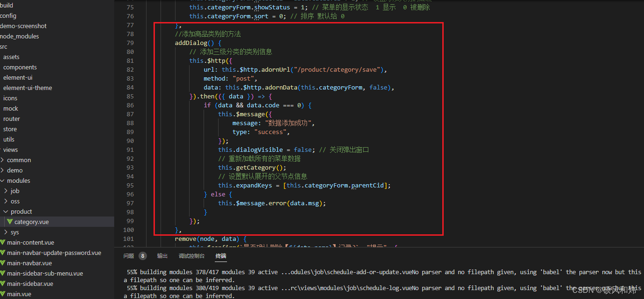The height and width of the screenshot is (299, 644).
Task: Click the Vue icon beside category.vue
Action: click(x=10, y=222)
